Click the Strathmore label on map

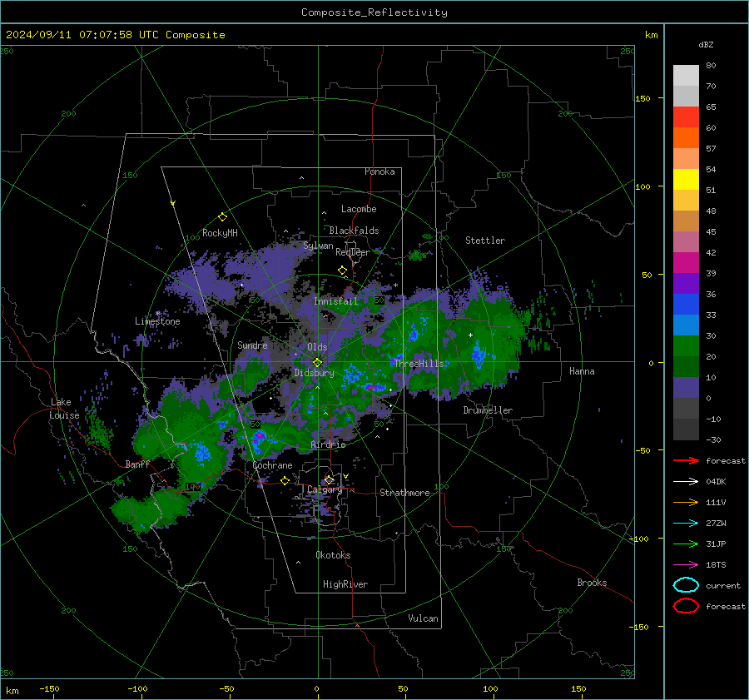tap(404, 493)
